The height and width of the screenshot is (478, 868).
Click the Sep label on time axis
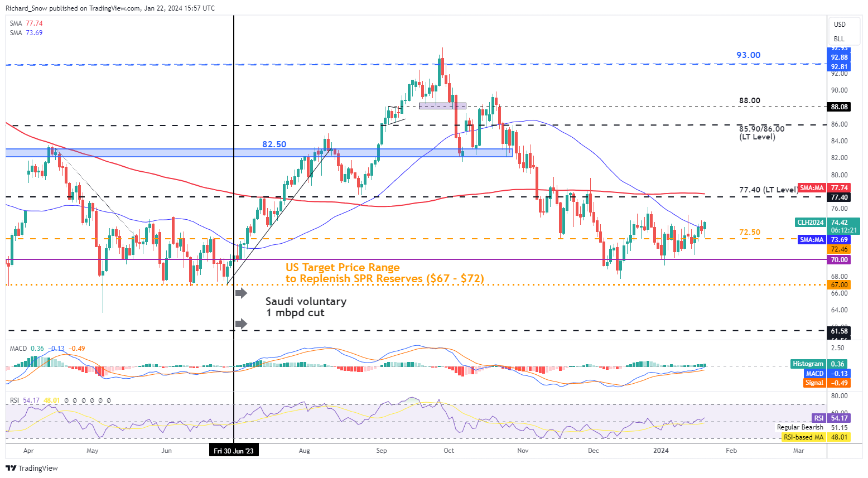pyautogui.click(x=382, y=451)
